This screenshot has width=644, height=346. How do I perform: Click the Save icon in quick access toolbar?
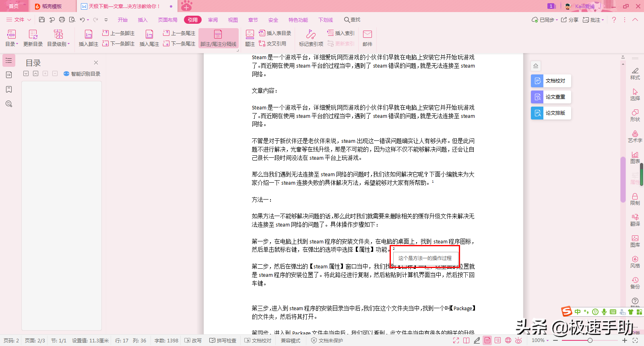pos(42,20)
